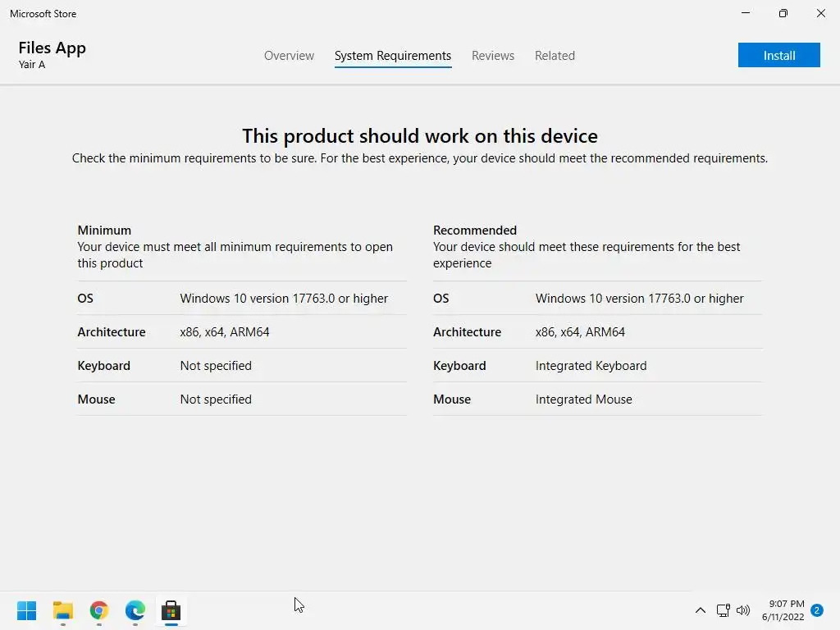
Task: Click the OS label under Minimum
Action: 85,299
